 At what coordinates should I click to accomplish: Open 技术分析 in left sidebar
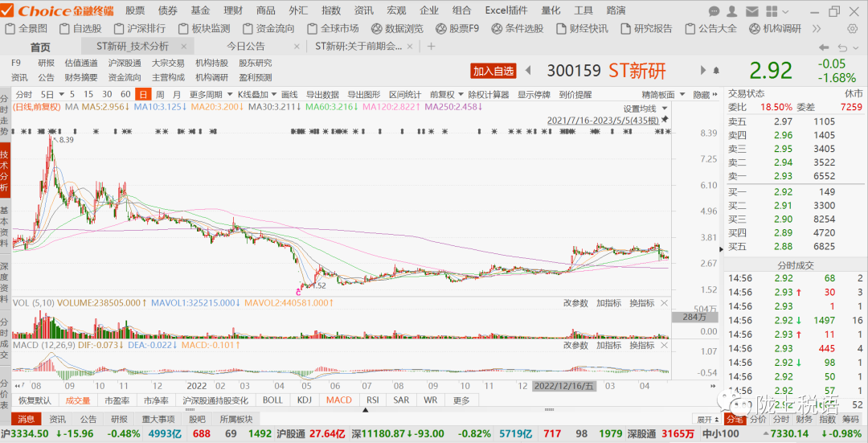5,171
